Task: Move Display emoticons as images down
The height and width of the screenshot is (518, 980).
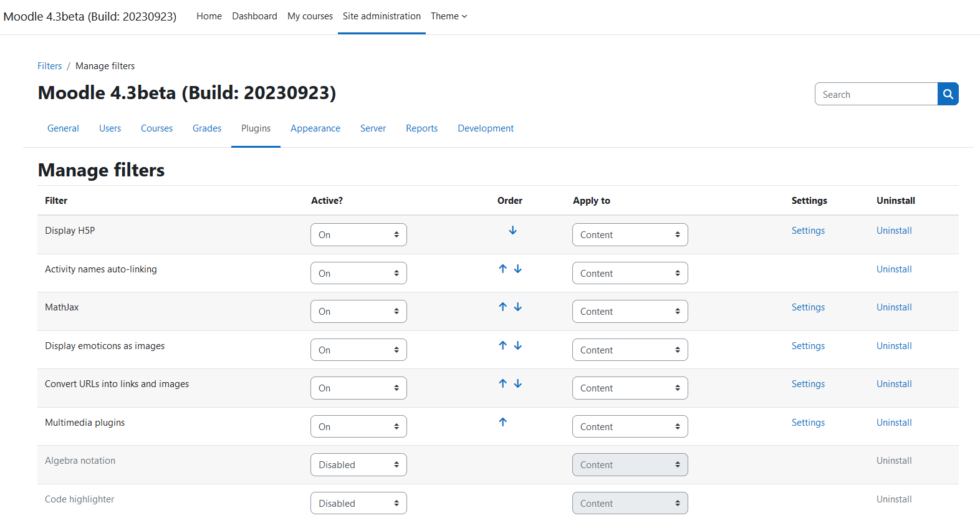Action: [x=517, y=345]
